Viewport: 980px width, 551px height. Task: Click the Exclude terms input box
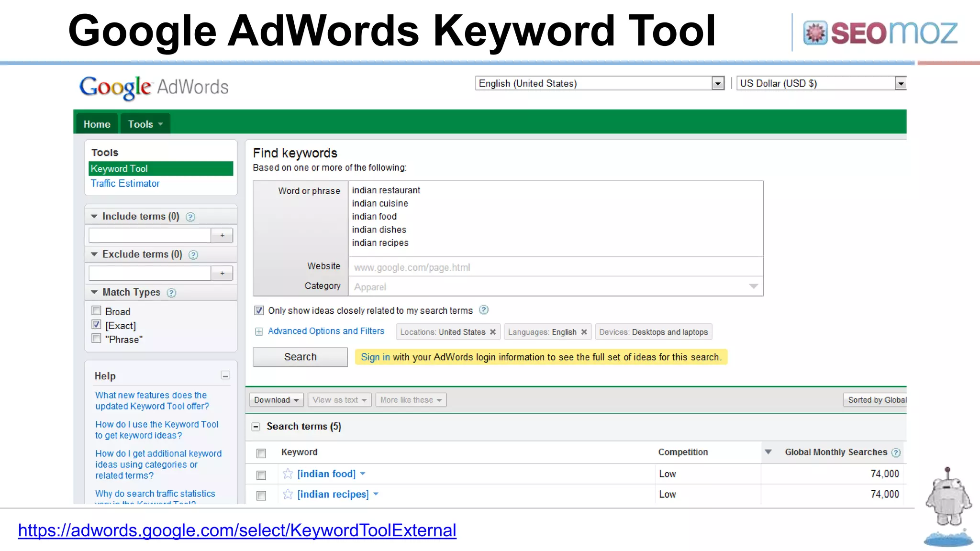click(x=150, y=273)
